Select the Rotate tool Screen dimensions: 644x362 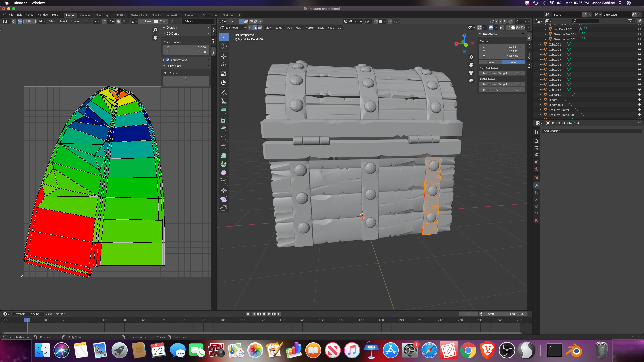[223, 65]
